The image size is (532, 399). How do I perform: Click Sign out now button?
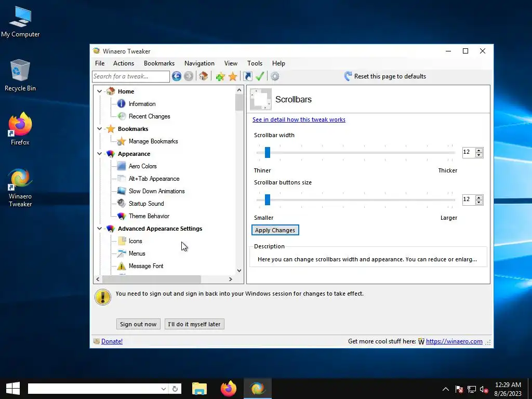[138, 324]
